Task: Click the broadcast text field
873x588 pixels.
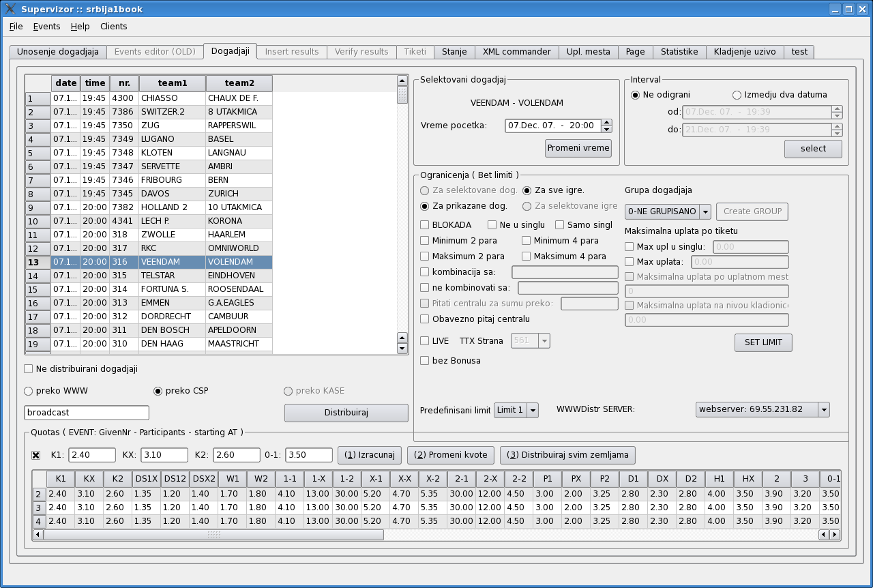Action: click(87, 413)
